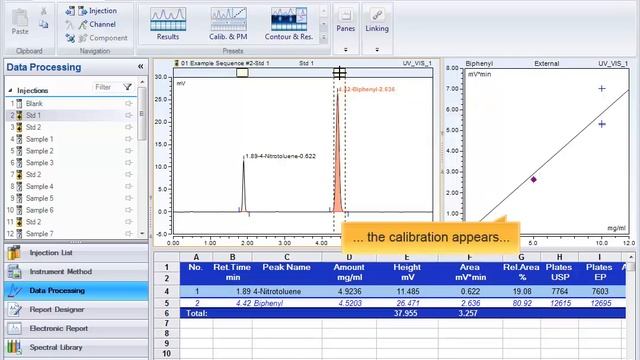Screen dimensions: 640x360
Task: Collapse the Data Processing panel chevron
Action: tap(140, 67)
